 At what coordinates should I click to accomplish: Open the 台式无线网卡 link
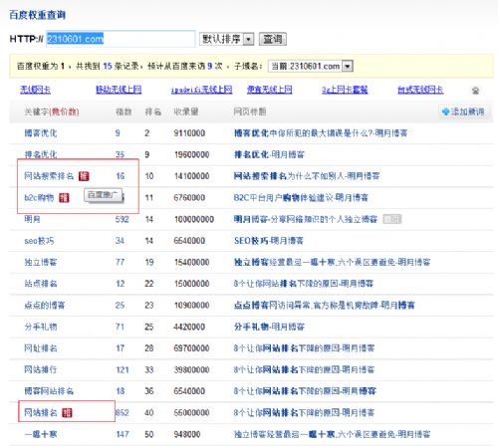[420, 90]
